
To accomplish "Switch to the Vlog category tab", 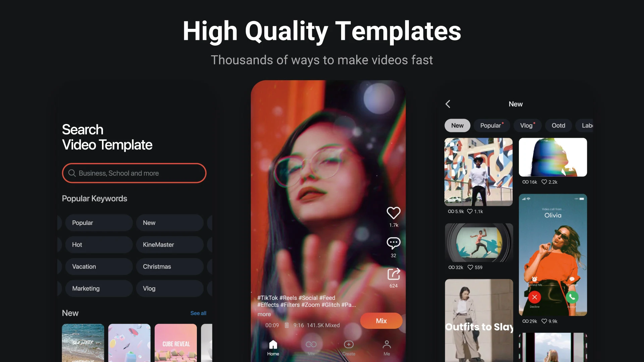I will point(527,125).
